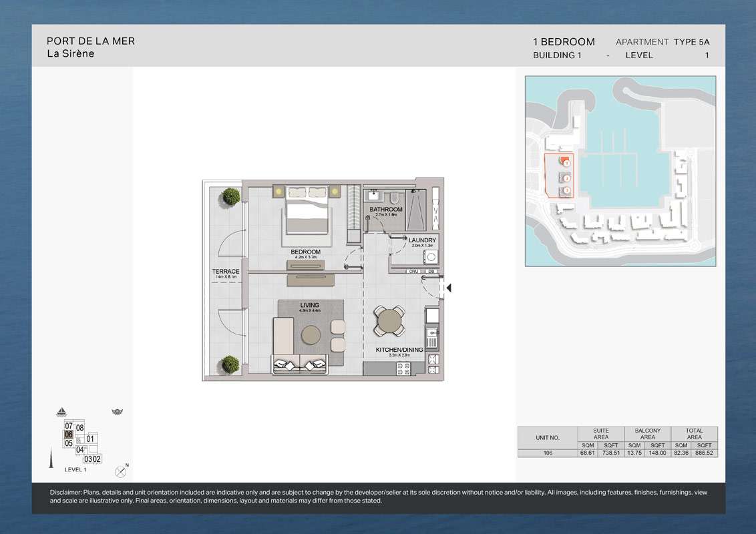Click the north compass symbol

point(120,471)
